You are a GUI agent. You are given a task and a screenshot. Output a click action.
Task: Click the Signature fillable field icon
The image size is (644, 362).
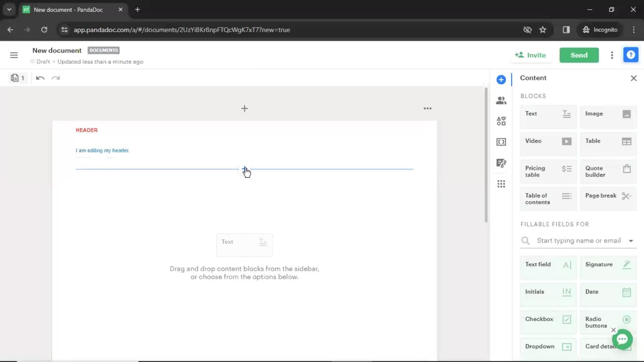pyautogui.click(x=627, y=264)
